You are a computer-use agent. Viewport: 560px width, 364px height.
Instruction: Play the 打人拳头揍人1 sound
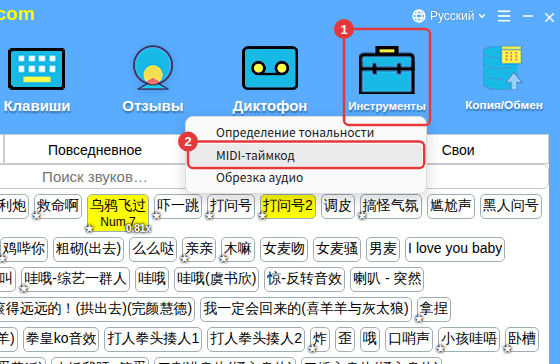tap(153, 339)
